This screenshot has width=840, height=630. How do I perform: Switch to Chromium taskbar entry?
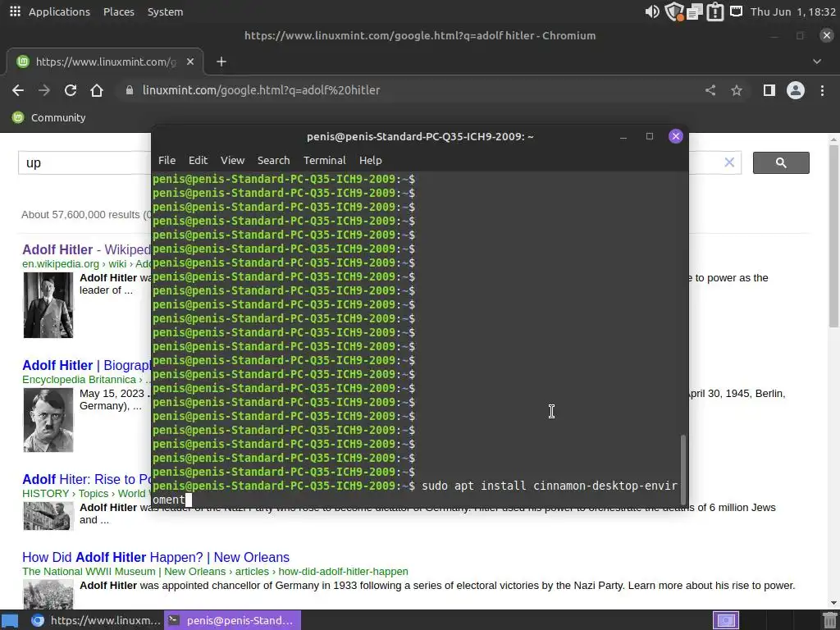95,620
